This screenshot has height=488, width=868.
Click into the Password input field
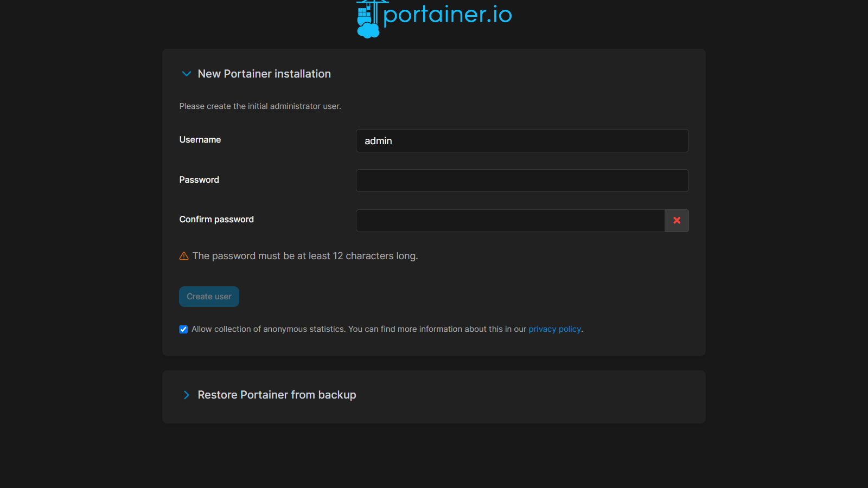click(x=522, y=181)
